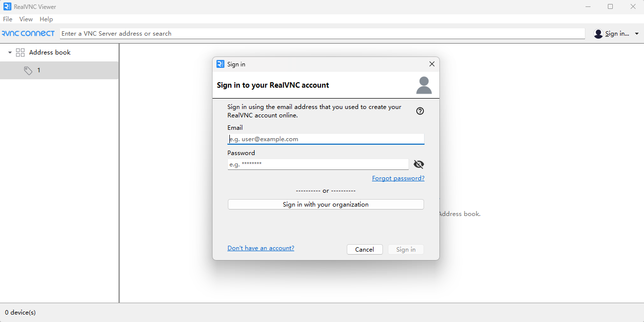Viewport: 644px width, 322px height.
Task: Click the user avatar in dialog header
Action: click(x=424, y=85)
